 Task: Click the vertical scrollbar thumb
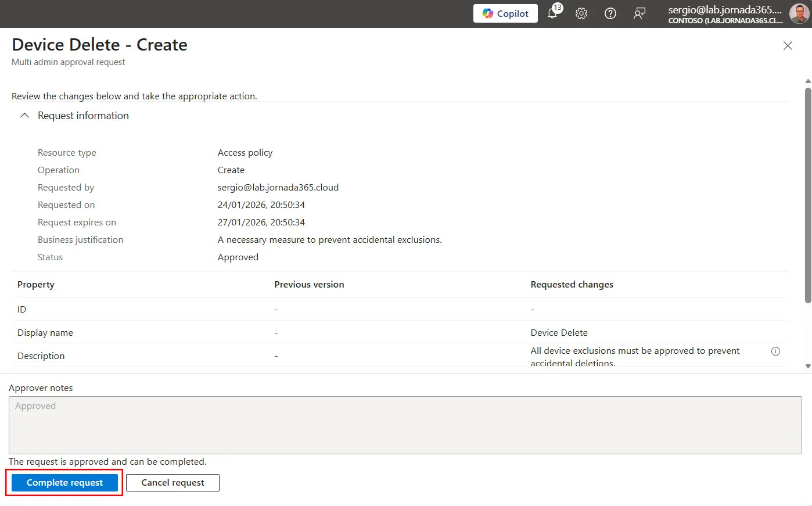point(808,195)
